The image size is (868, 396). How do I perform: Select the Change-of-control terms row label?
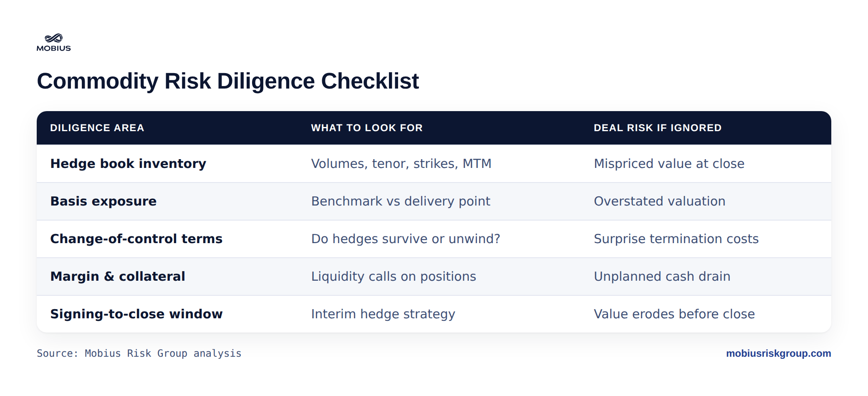coord(136,239)
